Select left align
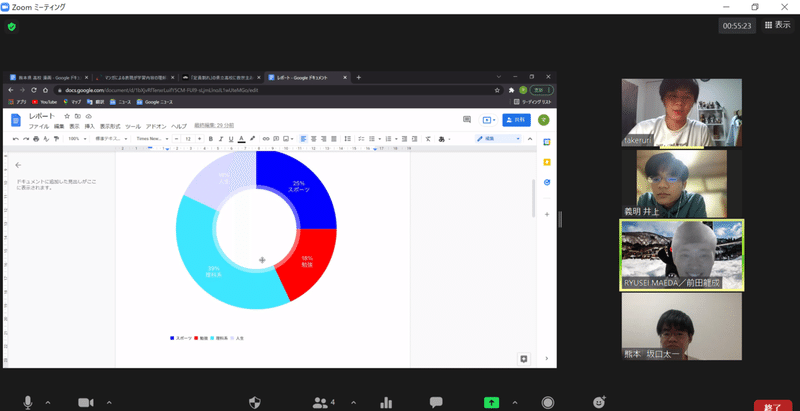The image size is (800, 411). click(304, 139)
